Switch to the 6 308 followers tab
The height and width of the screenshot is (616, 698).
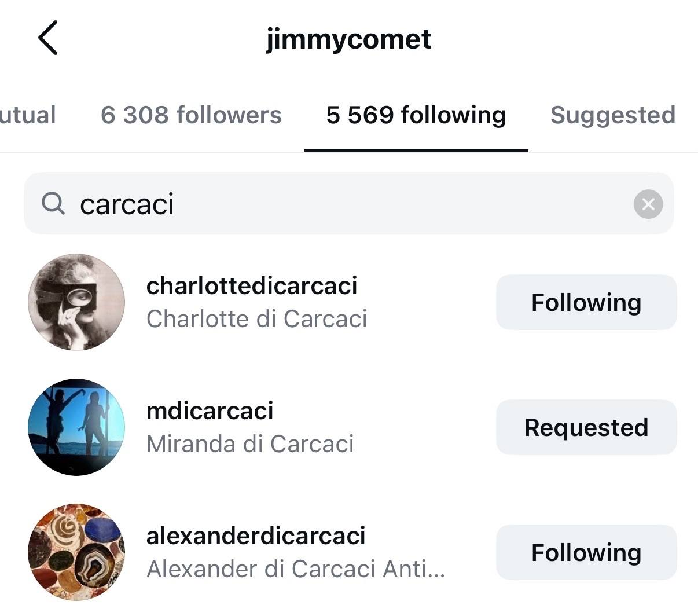[x=191, y=115]
